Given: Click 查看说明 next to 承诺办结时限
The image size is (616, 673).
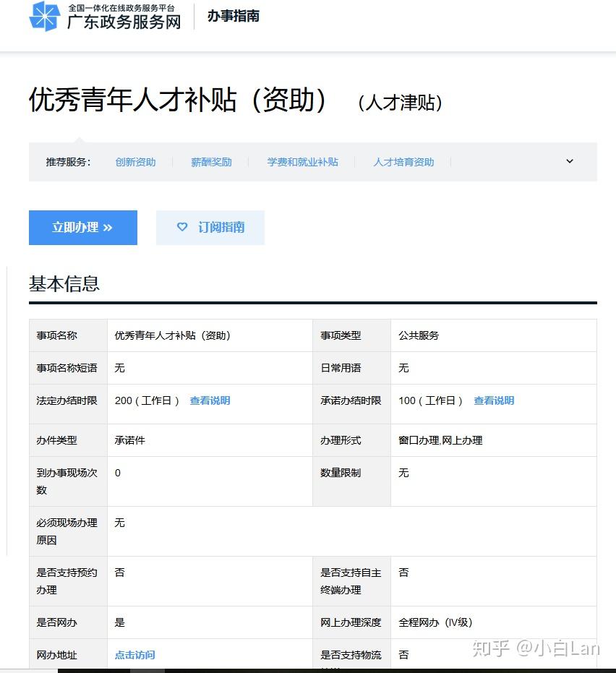Looking at the screenshot, I should pyautogui.click(x=494, y=400).
